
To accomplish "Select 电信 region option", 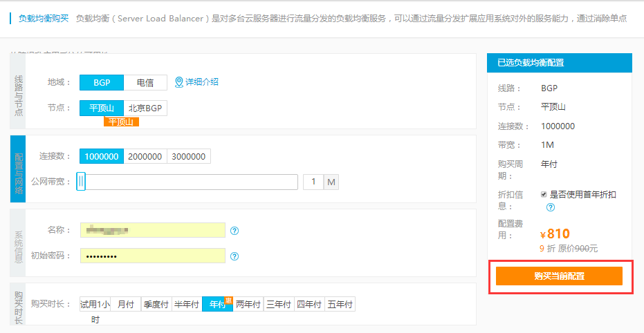I will [145, 83].
